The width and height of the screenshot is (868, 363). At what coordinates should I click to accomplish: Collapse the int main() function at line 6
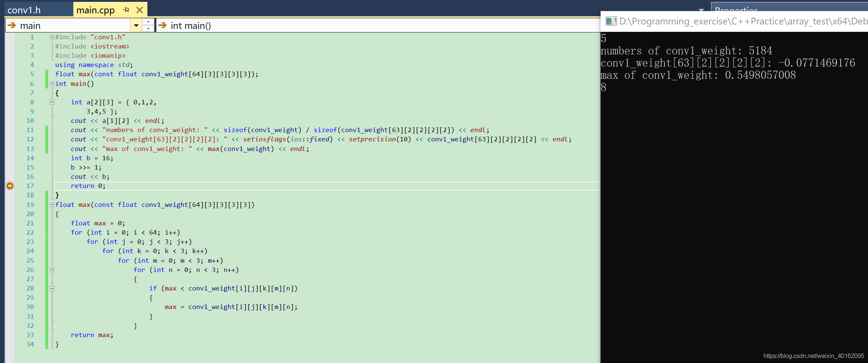click(52, 84)
